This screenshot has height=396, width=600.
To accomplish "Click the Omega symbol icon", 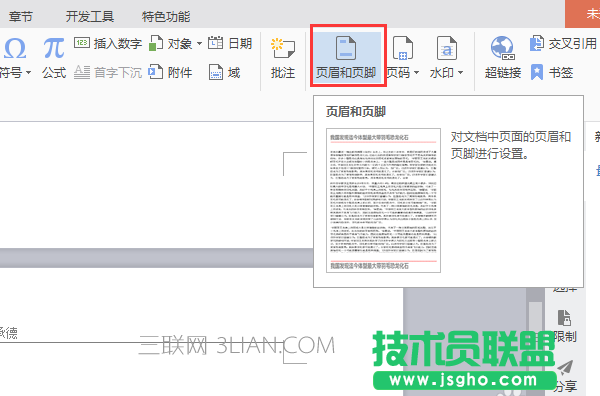I will (x=15, y=49).
